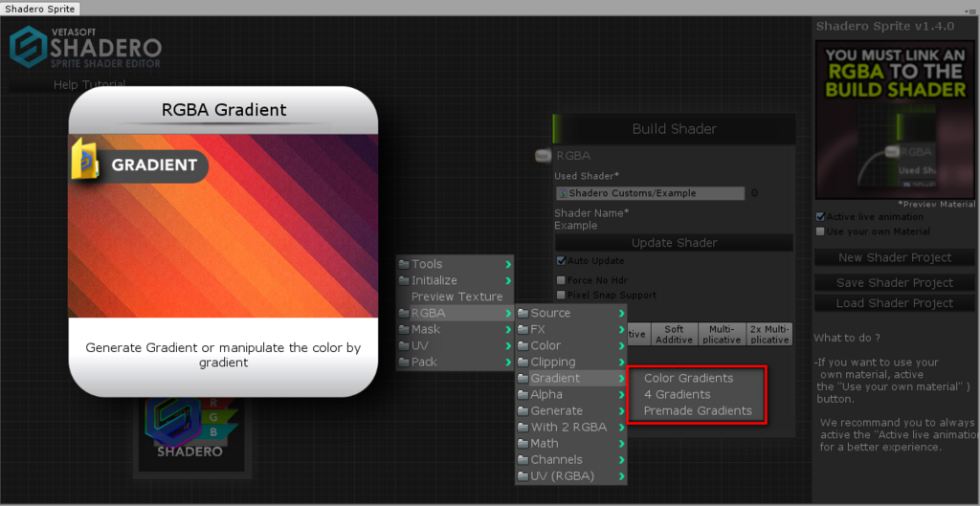
Task: Click the Shadero Customs/Example shader field
Action: coord(650,193)
